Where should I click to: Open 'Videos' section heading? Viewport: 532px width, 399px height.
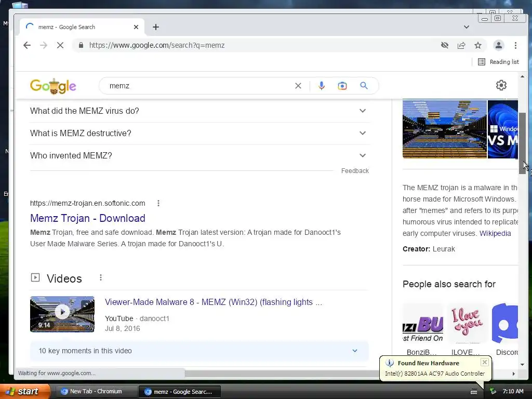[64, 278]
